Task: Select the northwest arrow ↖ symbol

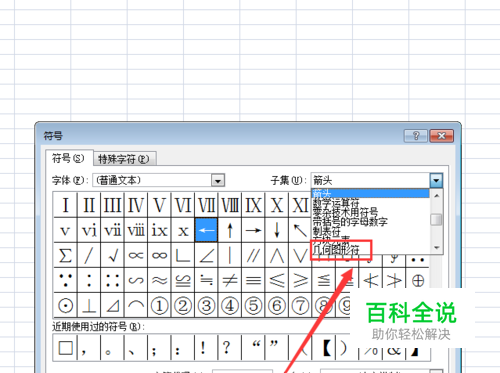Action: tap(300, 230)
